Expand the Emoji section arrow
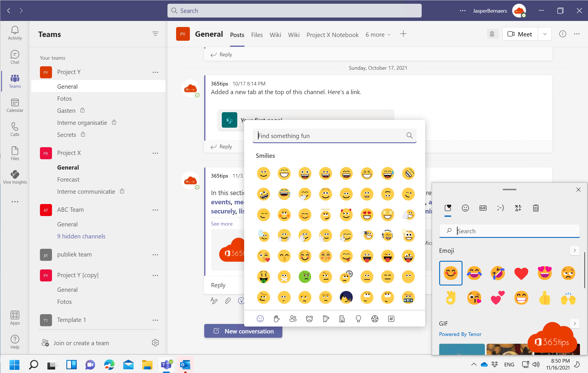The image size is (588, 373). (x=574, y=250)
